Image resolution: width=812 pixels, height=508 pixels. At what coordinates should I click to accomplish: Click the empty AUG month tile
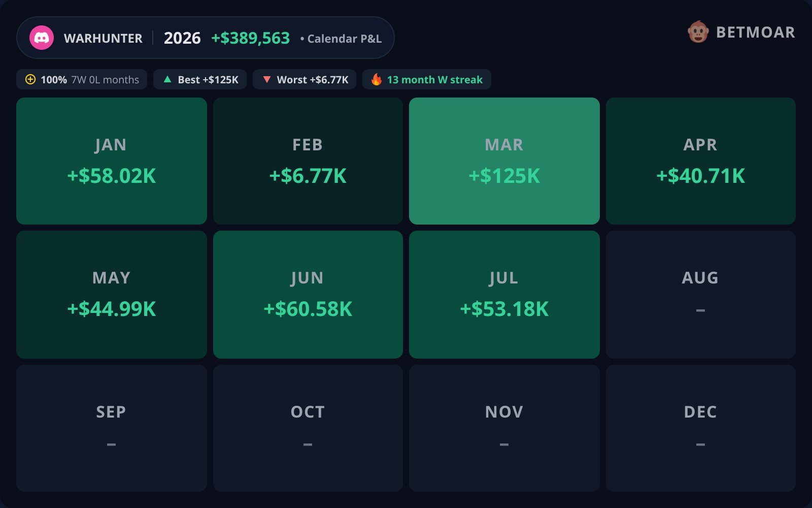701,295
